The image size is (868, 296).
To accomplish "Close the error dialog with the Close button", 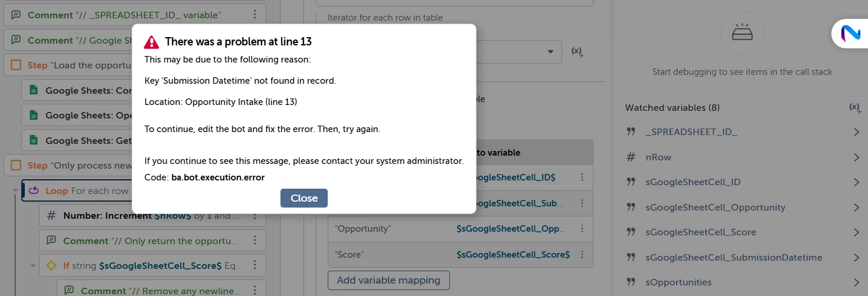I will tap(304, 198).
